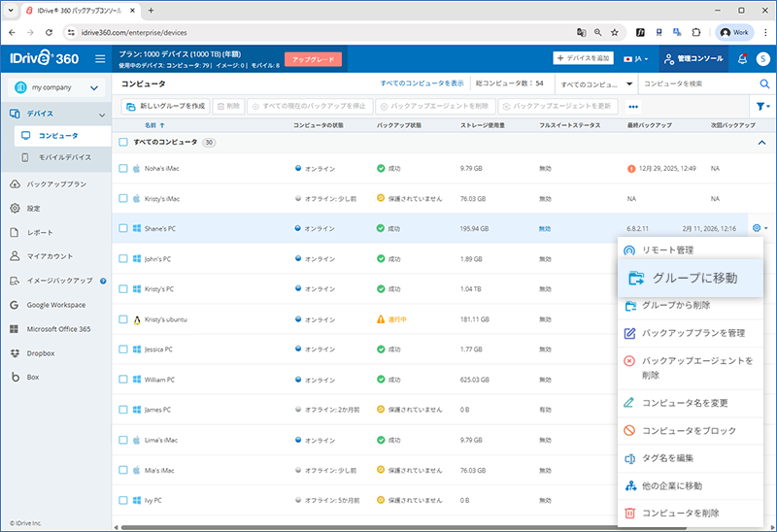This screenshot has height=532, width=777.
Task: Select the すべてのコンピュータ group checkbox
Action: tap(123, 142)
